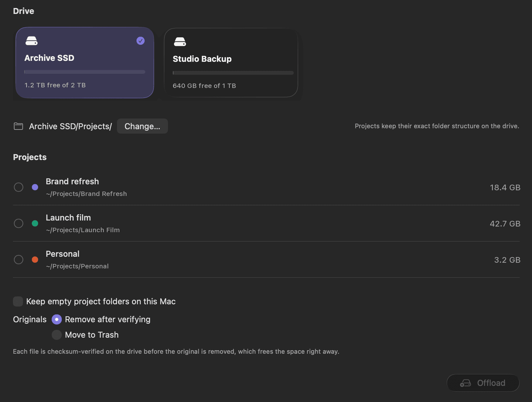The width and height of the screenshot is (532, 402).
Task: Click the Offload button
Action: 483,383
